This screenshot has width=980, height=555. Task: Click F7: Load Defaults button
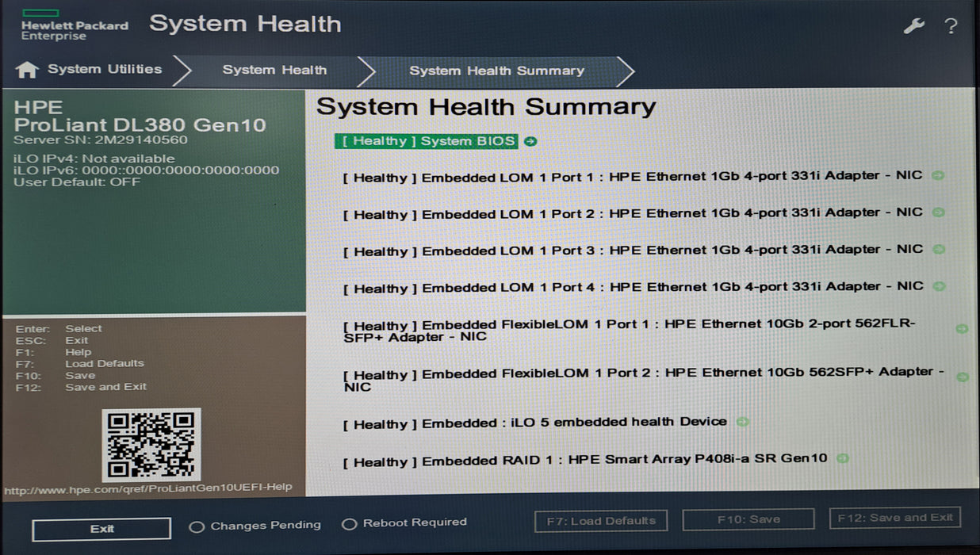click(x=602, y=521)
